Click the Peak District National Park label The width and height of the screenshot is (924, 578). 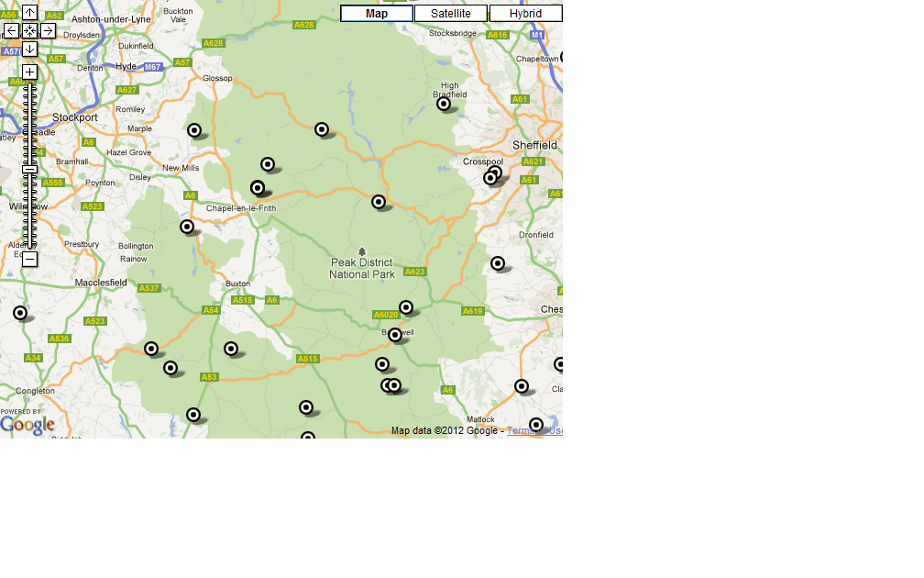point(362,268)
